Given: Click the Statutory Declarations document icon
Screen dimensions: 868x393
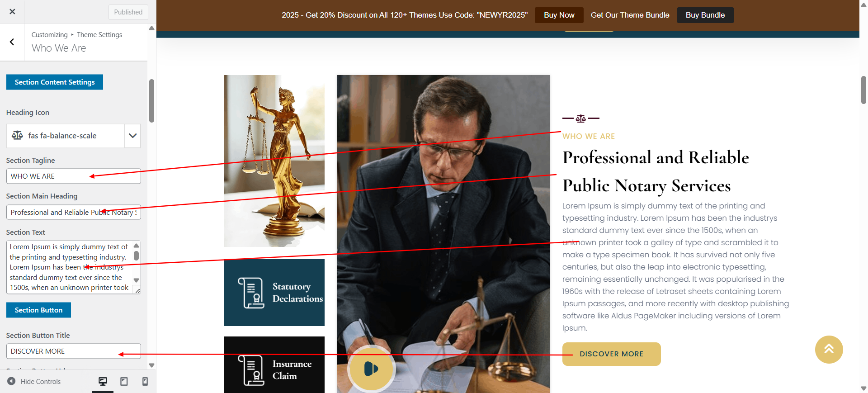Looking at the screenshot, I should click(x=251, y=293).
